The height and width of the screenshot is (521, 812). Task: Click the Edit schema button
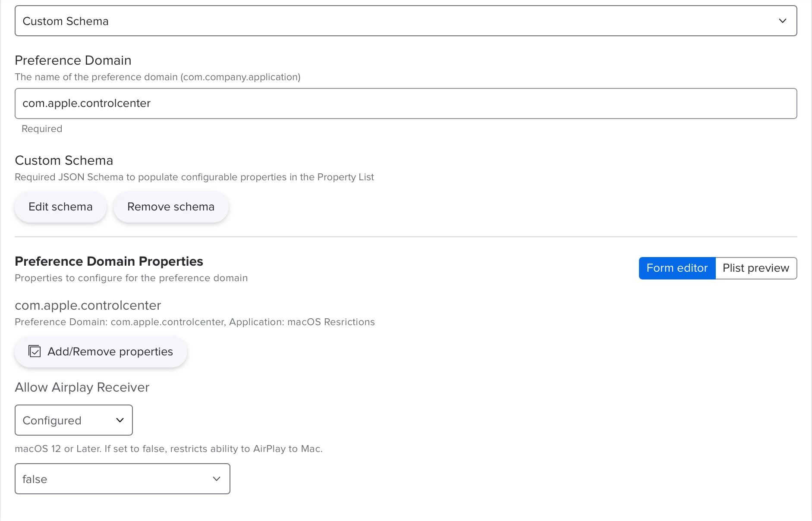pos(60,207)
